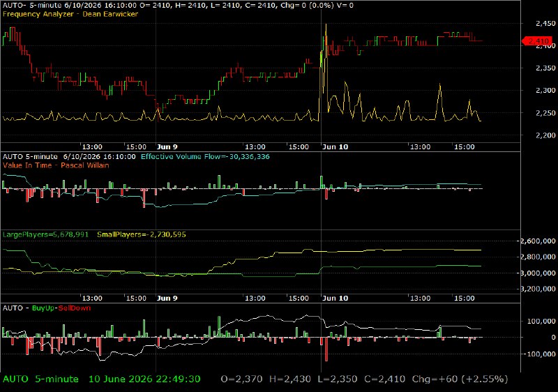Click the 2,600,000 axis label
The width and height of the screenshot is (558, 392).
tap(538, 241)
